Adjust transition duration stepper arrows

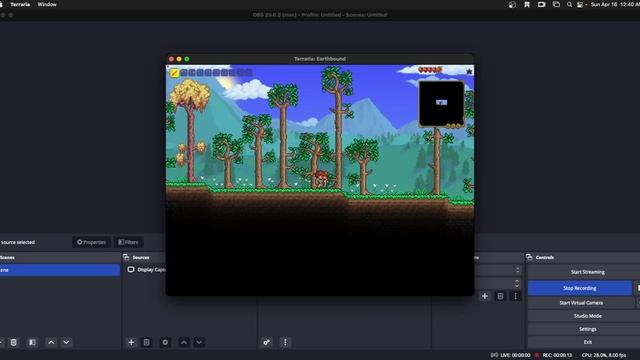click(x=517, y=283)
